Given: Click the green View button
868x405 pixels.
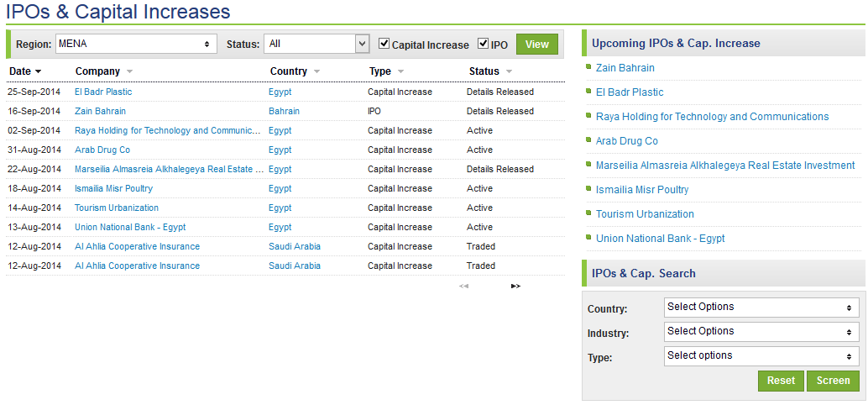Looking at the screenshot, I should tap(537, 45).
